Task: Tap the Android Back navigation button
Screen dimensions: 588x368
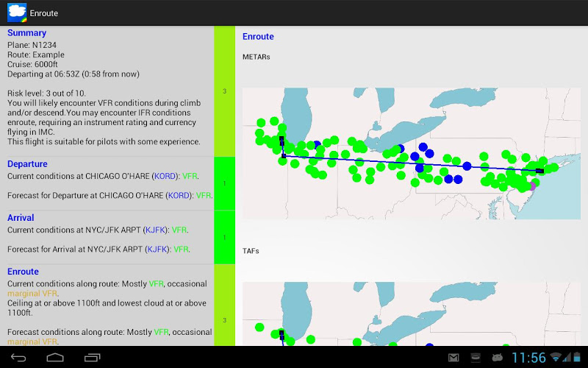Action: [x=18, y=358]
